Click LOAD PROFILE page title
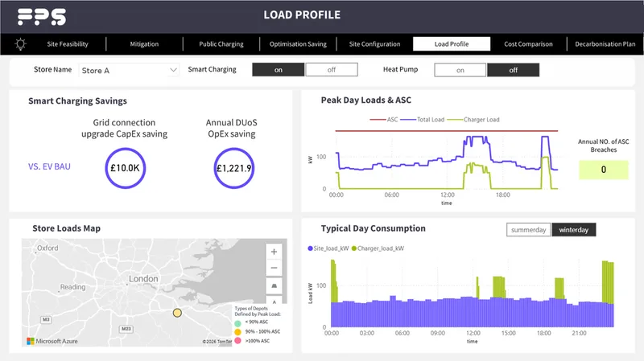Screen dimensions: 644x361 coord(302,14)
